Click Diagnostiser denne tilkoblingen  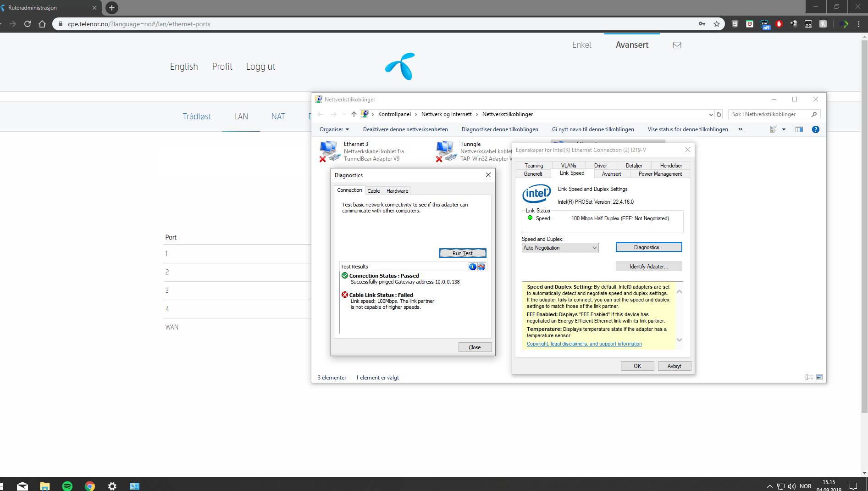(x=500, y=129)
